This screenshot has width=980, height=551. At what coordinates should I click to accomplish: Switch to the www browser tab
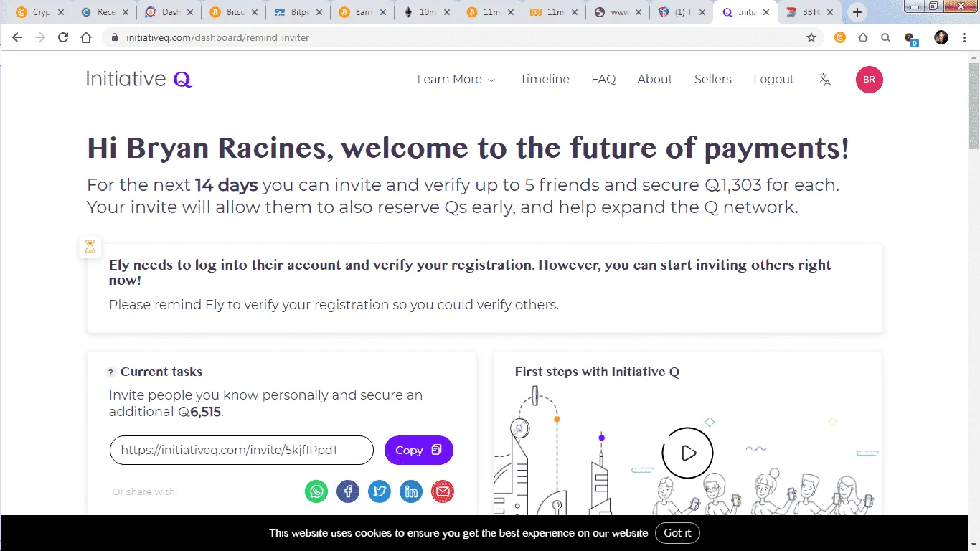coord(618,12)
